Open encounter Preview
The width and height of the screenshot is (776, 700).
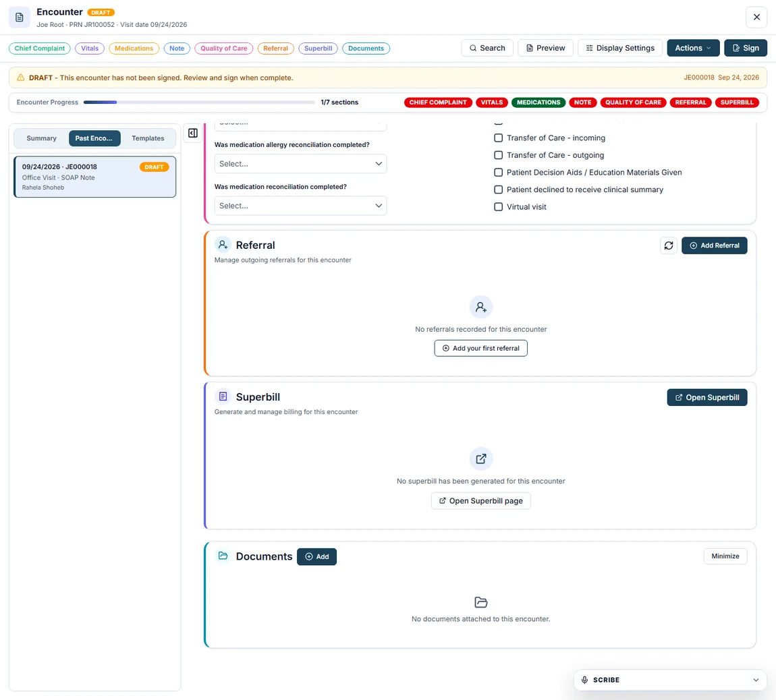pyautogui.click(x=545, y=48)
